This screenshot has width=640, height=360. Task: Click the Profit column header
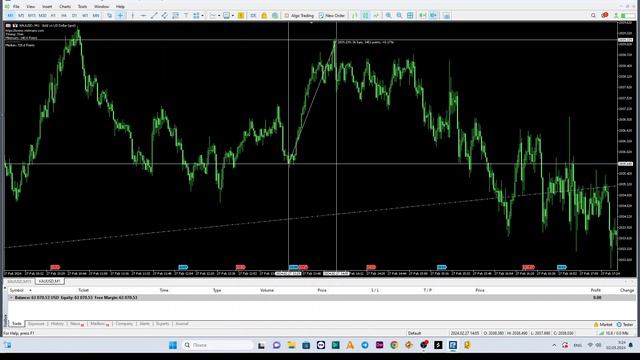tap(596, 290)
